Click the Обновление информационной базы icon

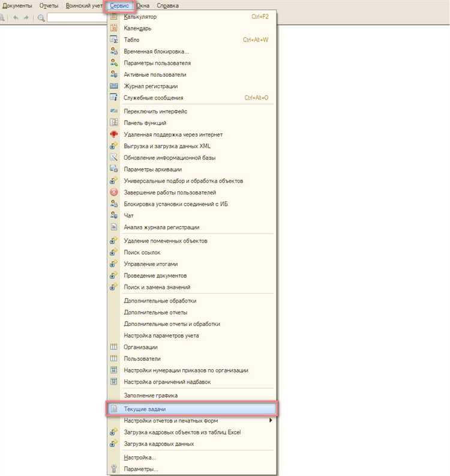tap(113, 157)
